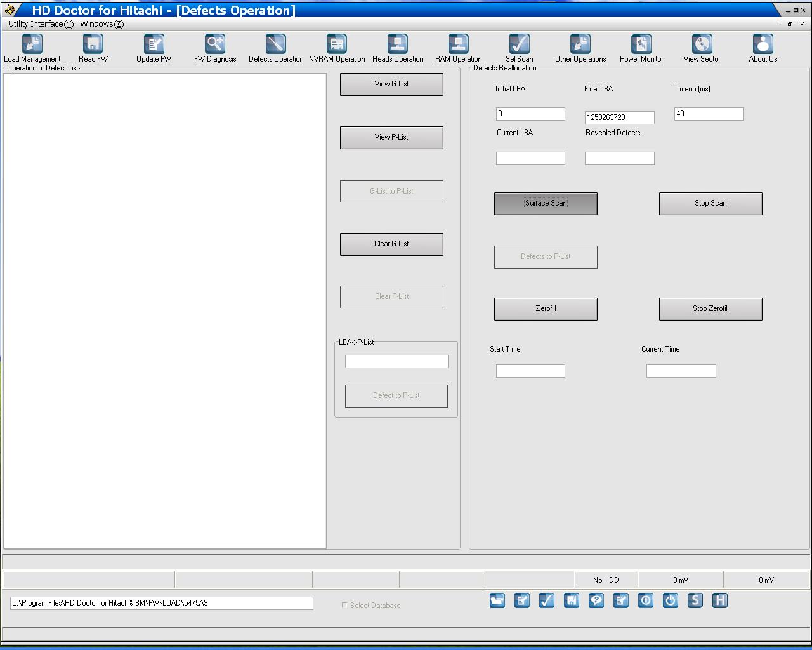Viewport: 812px width, 650px height.
Task: Click the checklist icon next to the question mark icon
Action: pos(621,600)
